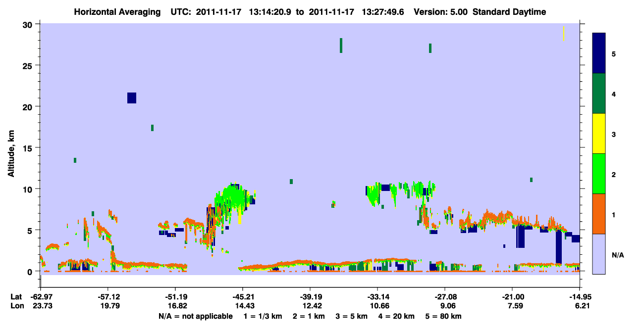This screenshot has height=330, width=644.
Task: Click the color bar label '4'
Action: (x=614, y=94)
